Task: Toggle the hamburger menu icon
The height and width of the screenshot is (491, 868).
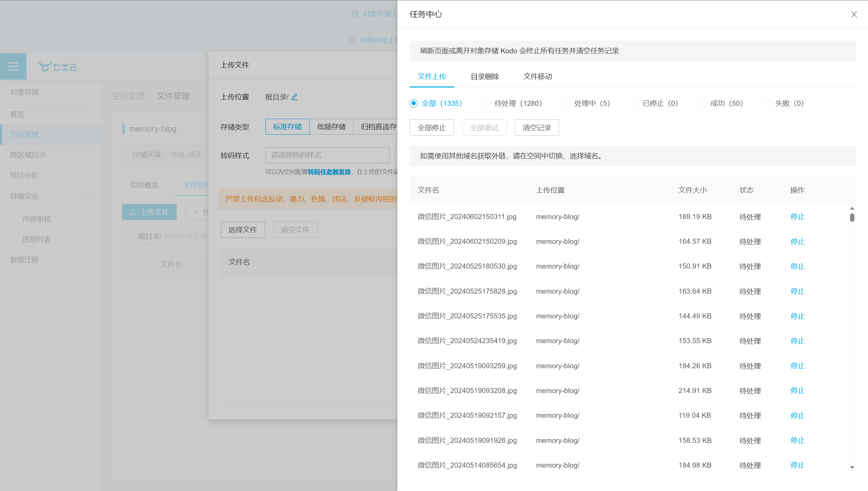Action: pyautogui.click(x=13, y=66)
